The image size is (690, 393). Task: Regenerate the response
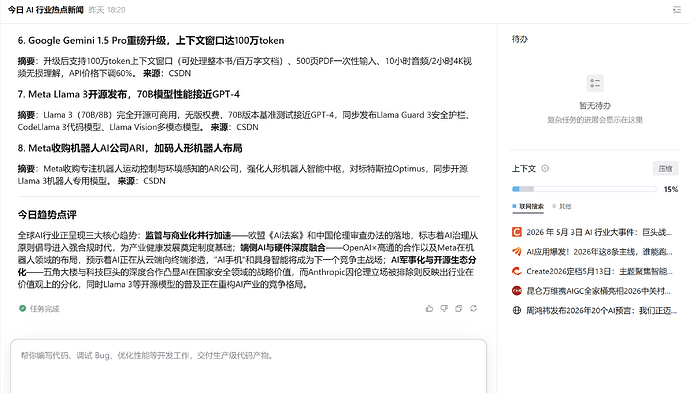click(473, 309)
